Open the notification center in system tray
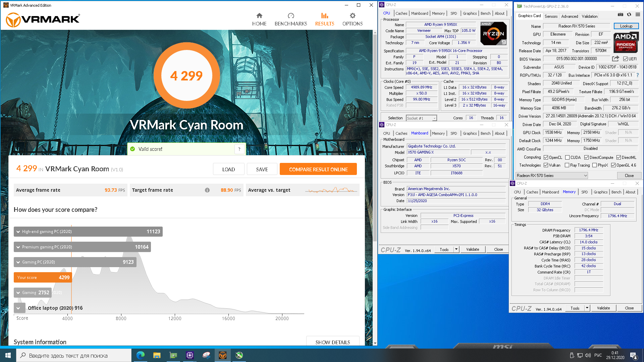Screen dimensions: 644x362 coord(633,355)
